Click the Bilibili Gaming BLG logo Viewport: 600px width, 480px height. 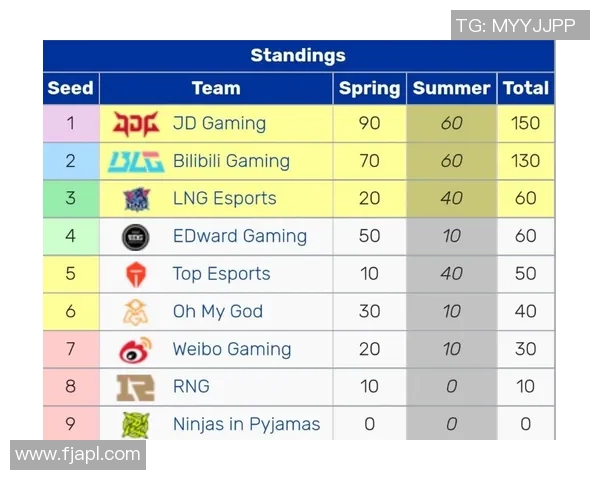[x=135, y=161]
